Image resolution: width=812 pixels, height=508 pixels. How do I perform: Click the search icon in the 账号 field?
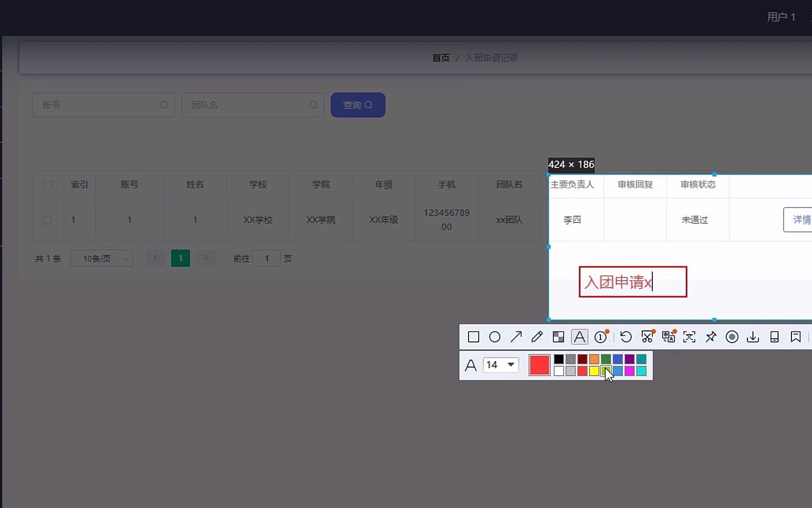point(164,105)
